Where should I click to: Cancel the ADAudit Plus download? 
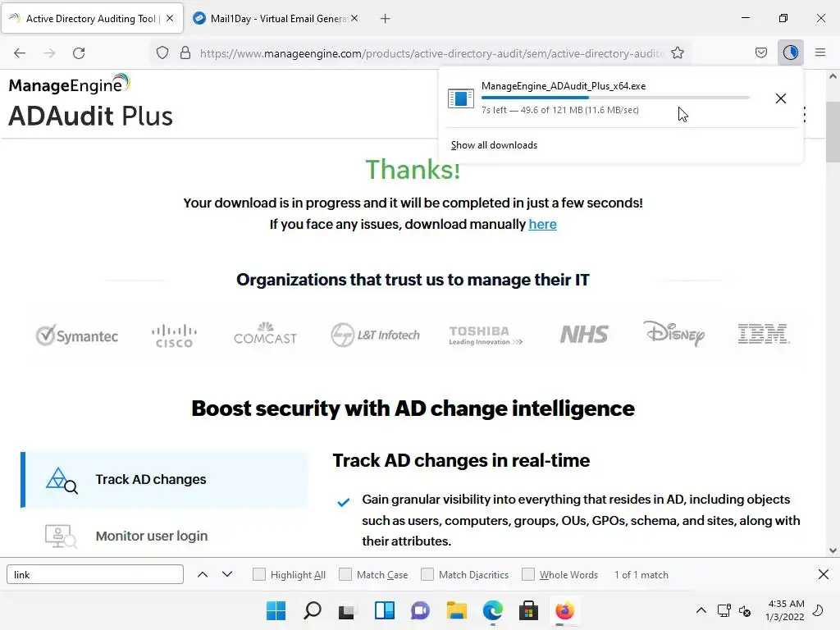781,98
